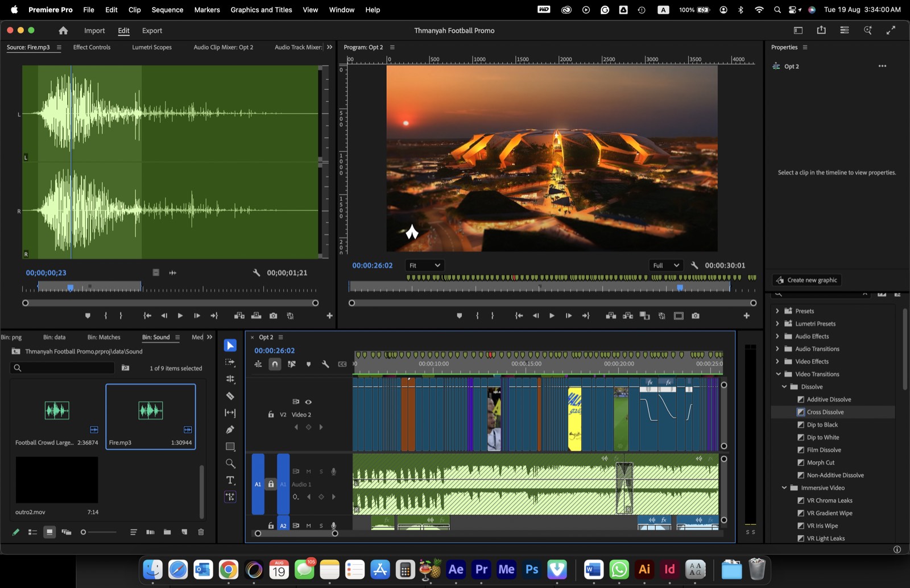
Task: Expand the Audio Effects folder
Action: tap(777, 336)
